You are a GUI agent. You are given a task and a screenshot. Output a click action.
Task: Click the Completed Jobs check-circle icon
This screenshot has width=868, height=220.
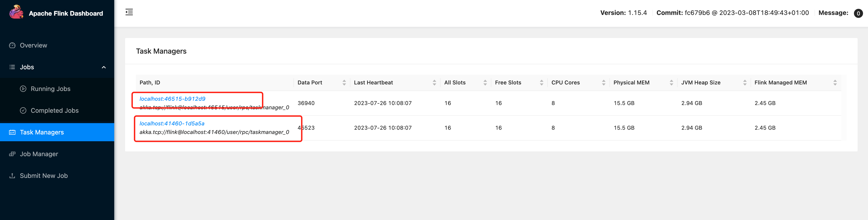tap(23, 110)
